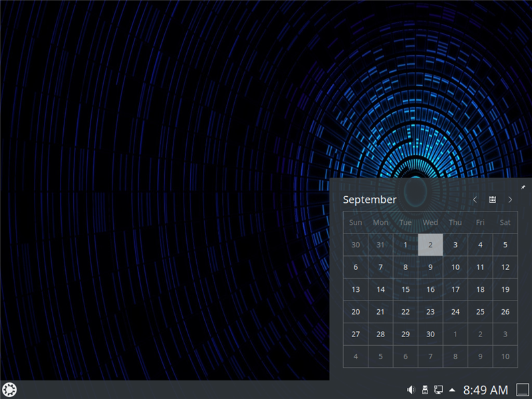Click the 'Sat' weekday header

505,223
